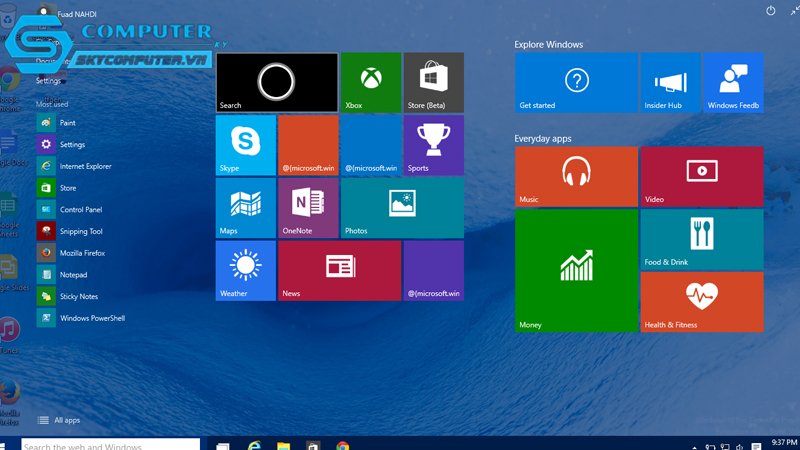Open the Money tile
This screenshot has width=800, height=450.
coord(576,270)
